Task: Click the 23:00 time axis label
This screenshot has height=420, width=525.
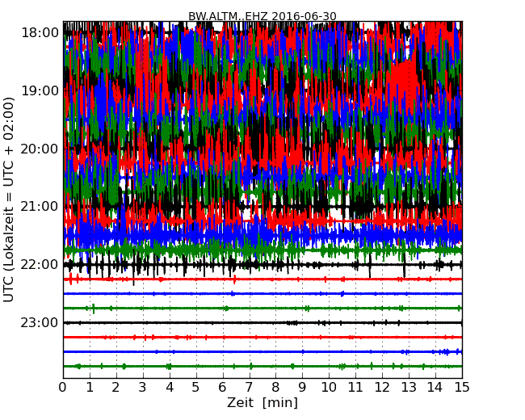Action: pos(40,322)
